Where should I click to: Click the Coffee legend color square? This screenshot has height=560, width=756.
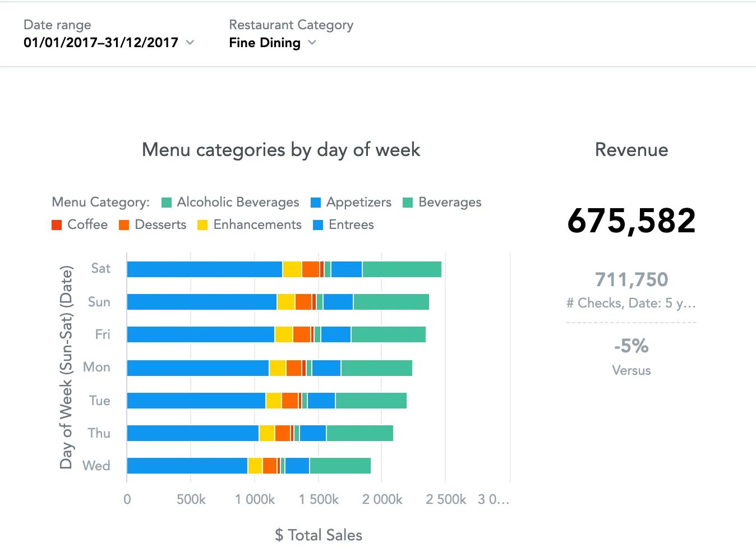click(57, 225)
